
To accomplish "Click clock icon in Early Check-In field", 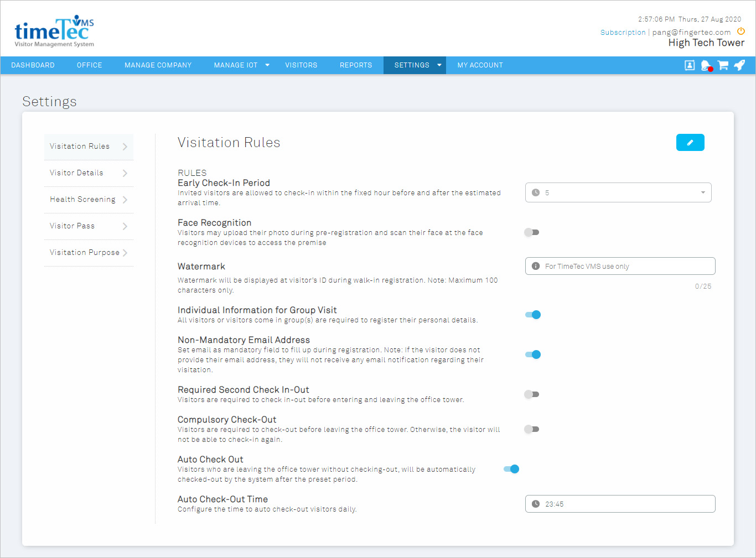I will tap(536, 192).
